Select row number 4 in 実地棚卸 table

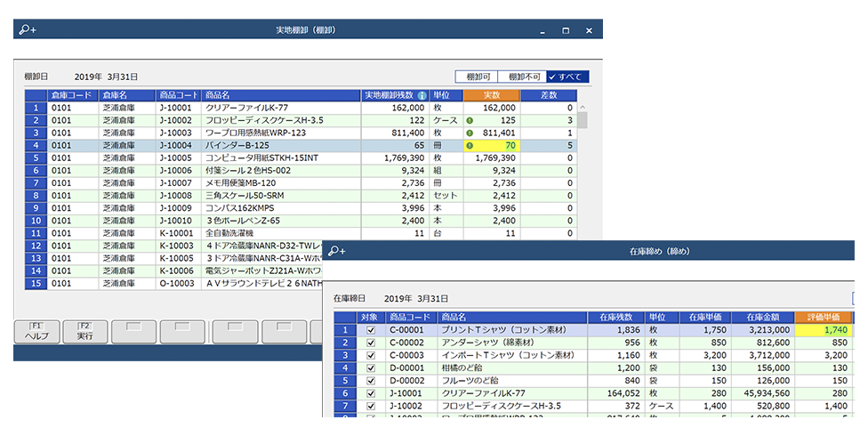pos(36,146)
